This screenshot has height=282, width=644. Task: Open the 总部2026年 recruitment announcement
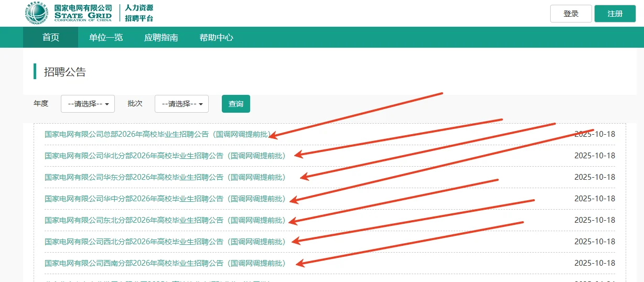pos(157,134)
